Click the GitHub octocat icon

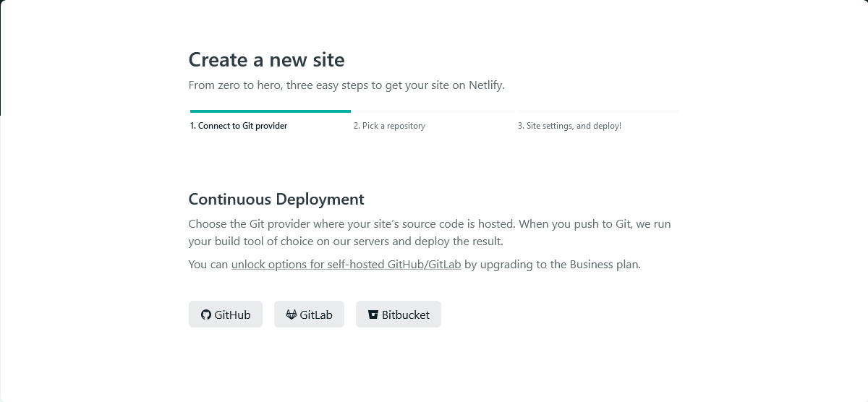(x=206, y=315)
